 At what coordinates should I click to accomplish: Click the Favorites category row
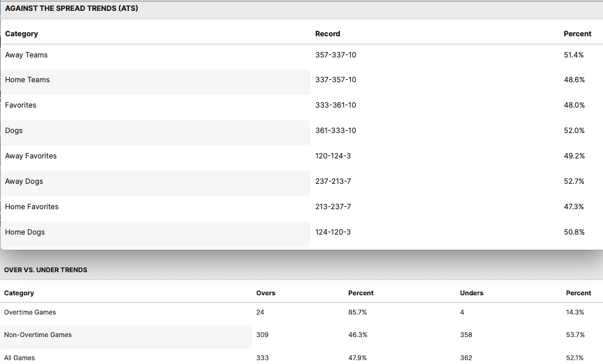point(21,105)
